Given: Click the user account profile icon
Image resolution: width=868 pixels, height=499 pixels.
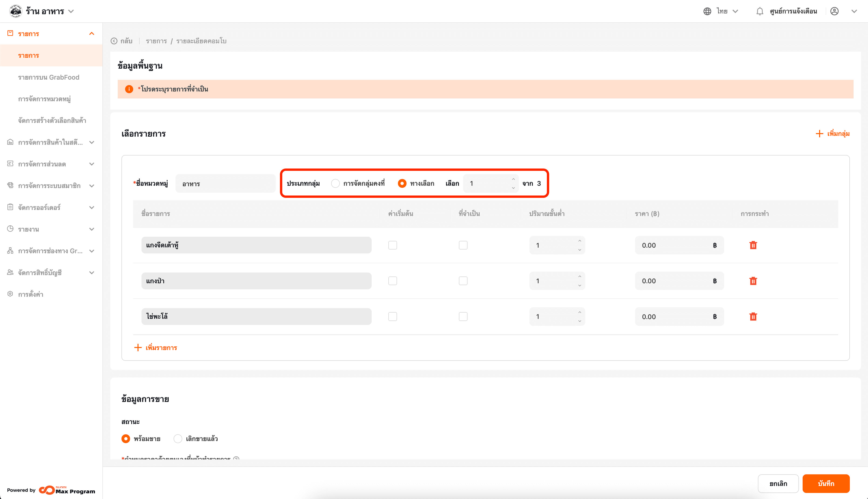Looking at the screenshot, I should (x=834, y=11).
